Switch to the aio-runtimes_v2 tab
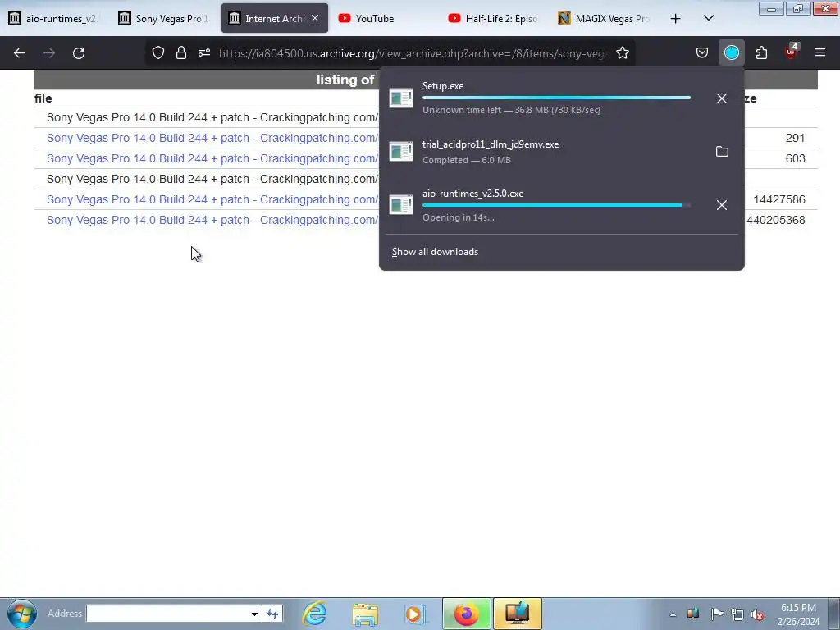Viewport: 840px width, 630px height. [x=55, y=18]
